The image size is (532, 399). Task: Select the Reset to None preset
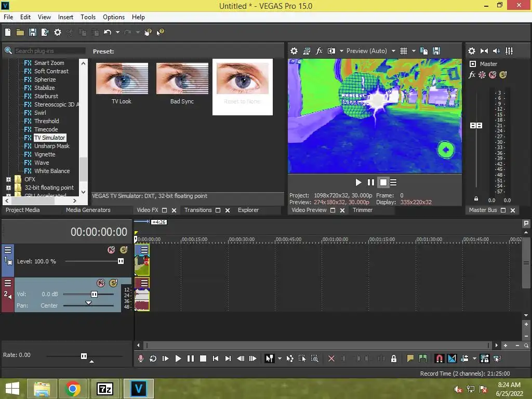click(x=243, y=87)
